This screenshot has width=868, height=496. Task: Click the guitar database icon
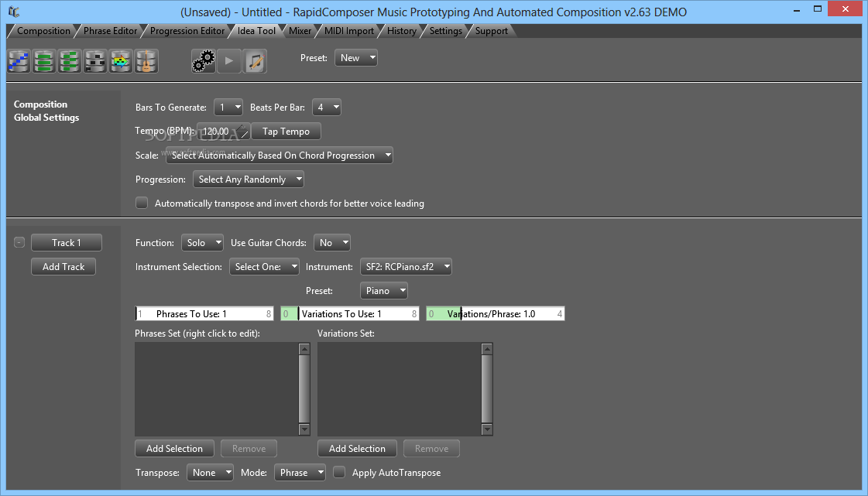[146, 61]
